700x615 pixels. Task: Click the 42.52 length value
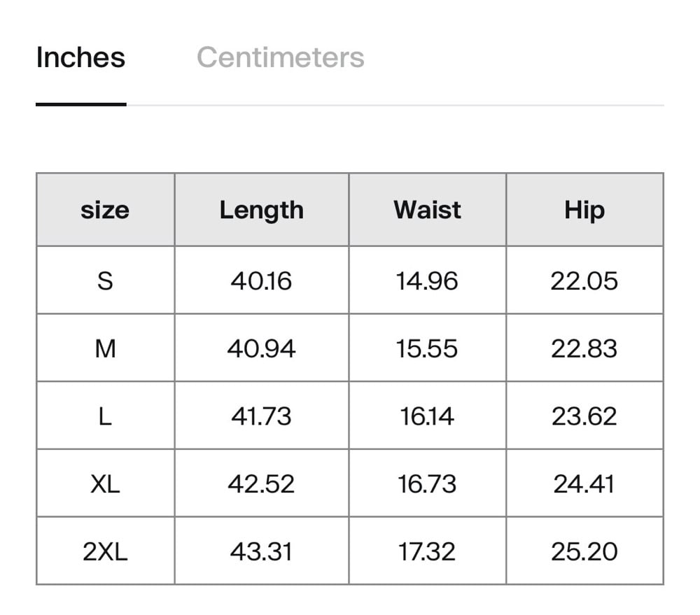(261, 483)
